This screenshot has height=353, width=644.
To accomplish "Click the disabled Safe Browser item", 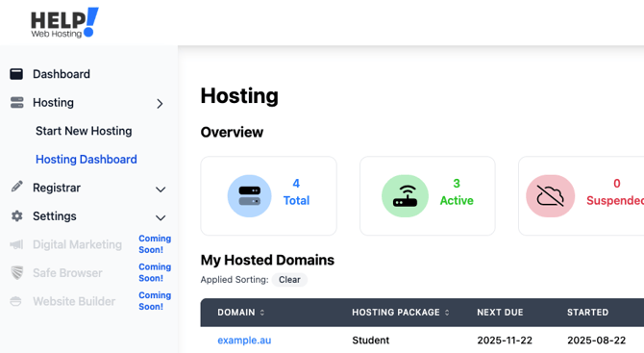I will coord(67,273).
